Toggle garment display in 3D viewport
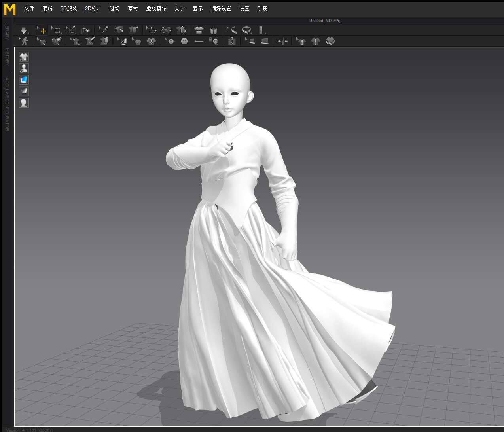The width and height of the screenshot is (504, 432). click(24, 57)
